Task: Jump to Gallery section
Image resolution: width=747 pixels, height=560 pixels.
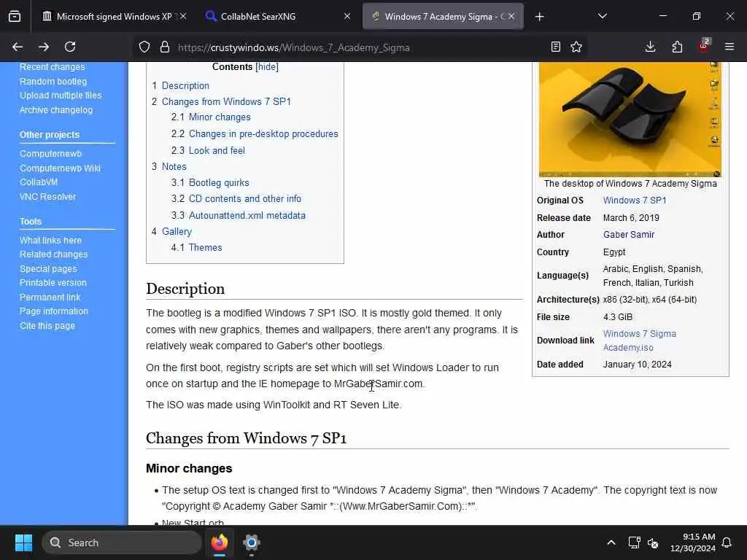Action: coord(177,231)
